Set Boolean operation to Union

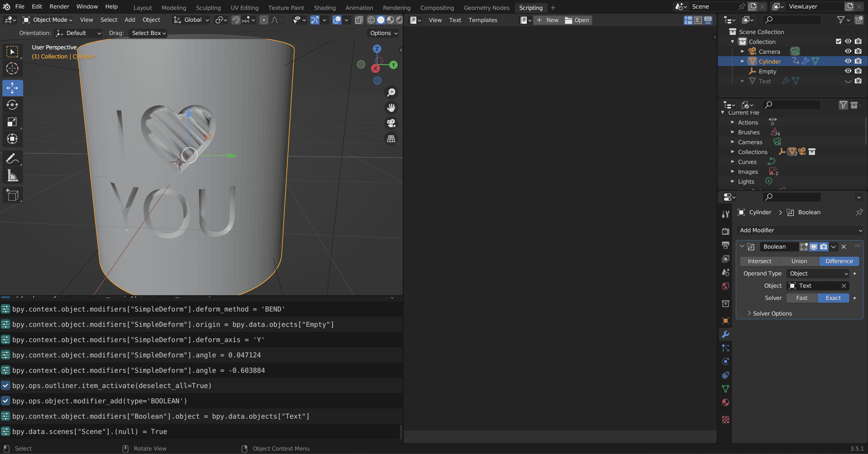point(799,261)
